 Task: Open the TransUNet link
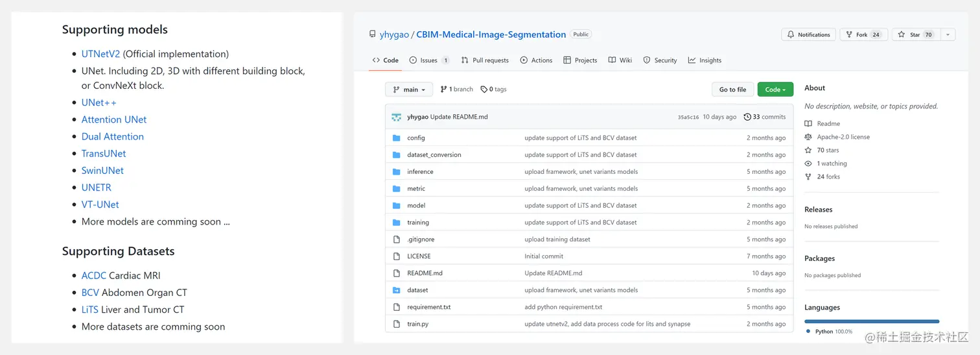(104, 153)
